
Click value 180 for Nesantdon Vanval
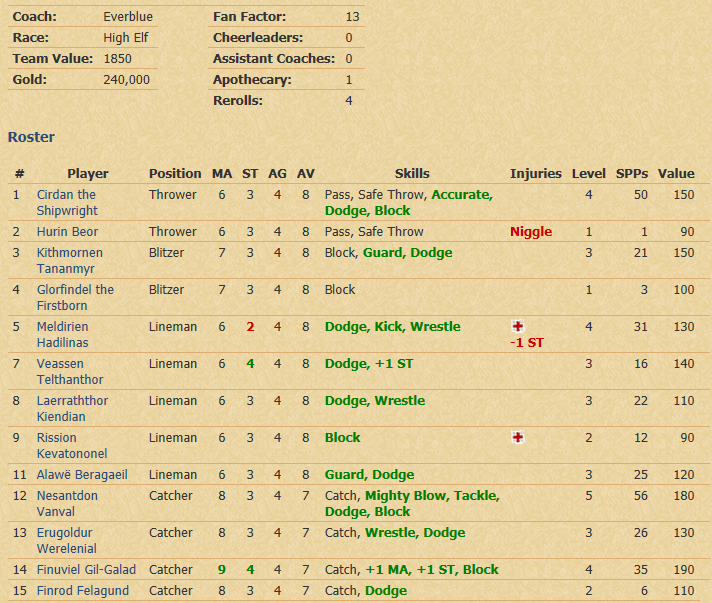(x=684, y=495)
